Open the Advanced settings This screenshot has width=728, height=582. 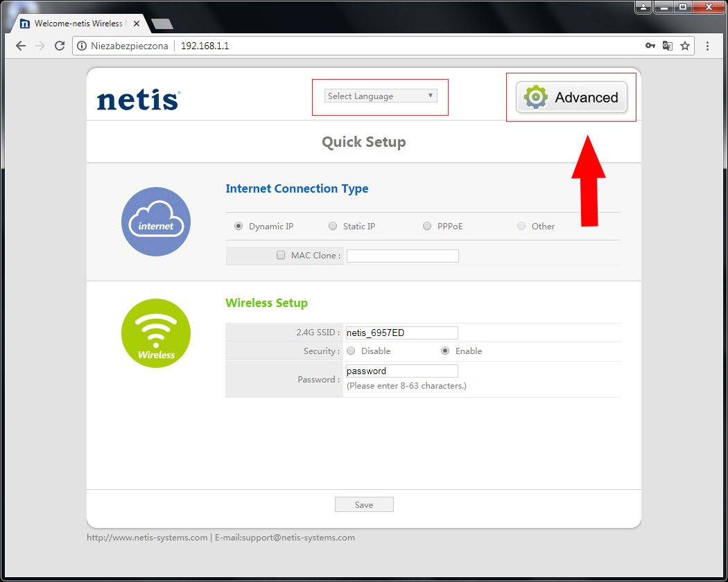click(571, 98)
